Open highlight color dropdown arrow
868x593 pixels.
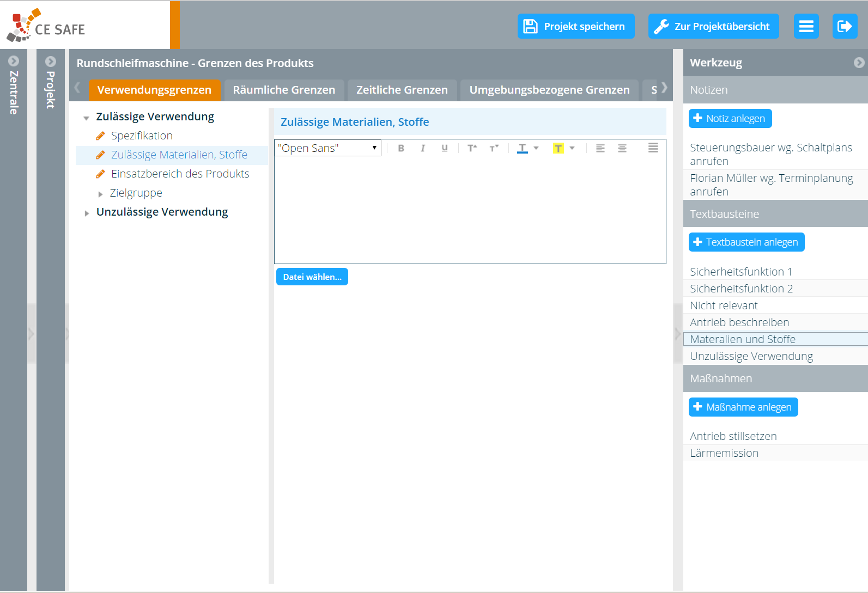click(572, 148)
